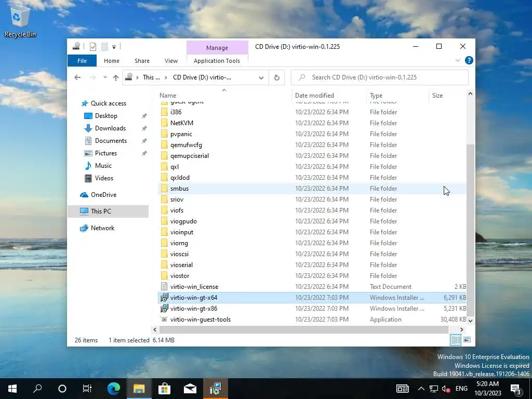Open Music in the navigation pane
This screenshot has width=532, height=399.
(x=103, y=166)
